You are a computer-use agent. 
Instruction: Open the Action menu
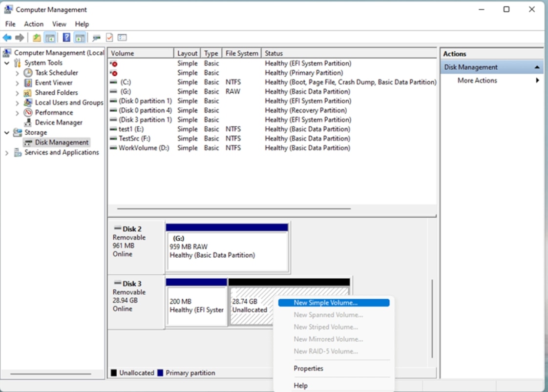[34, 24]
